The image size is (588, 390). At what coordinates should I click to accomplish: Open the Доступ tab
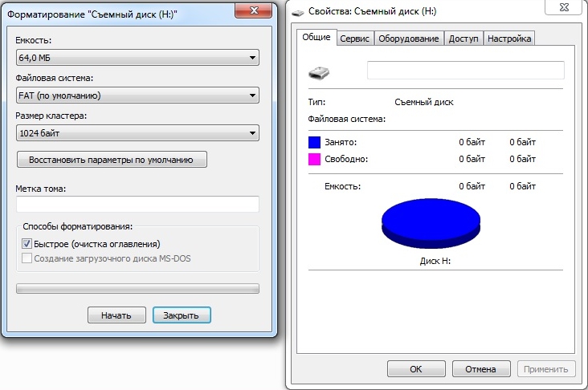(463, 39)
